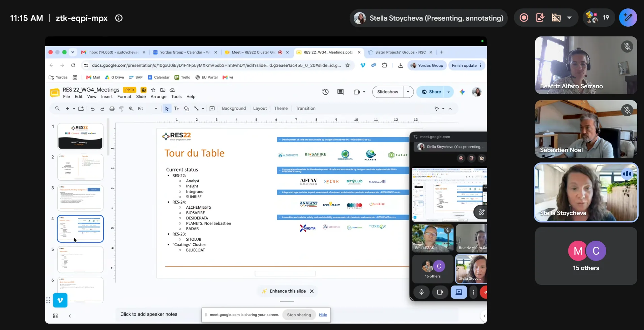Open camera options dropdown in Slides

coord(364,92)
